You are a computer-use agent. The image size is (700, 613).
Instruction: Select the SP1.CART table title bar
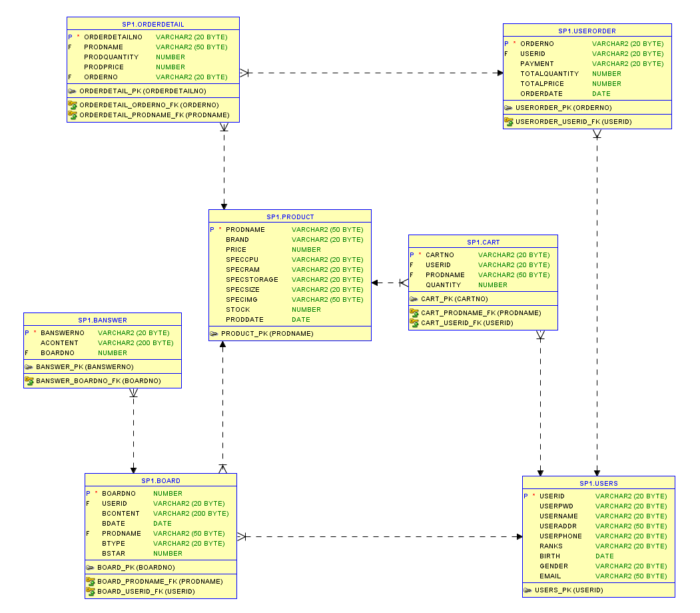(x=482, y=242)
